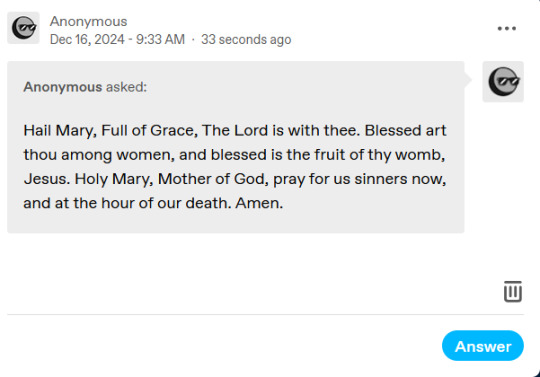Screen dimensions: 540x377
Task: Click the line "Jesus. Holy Mary, Mother of God"
Action: [x=235, y=179]
